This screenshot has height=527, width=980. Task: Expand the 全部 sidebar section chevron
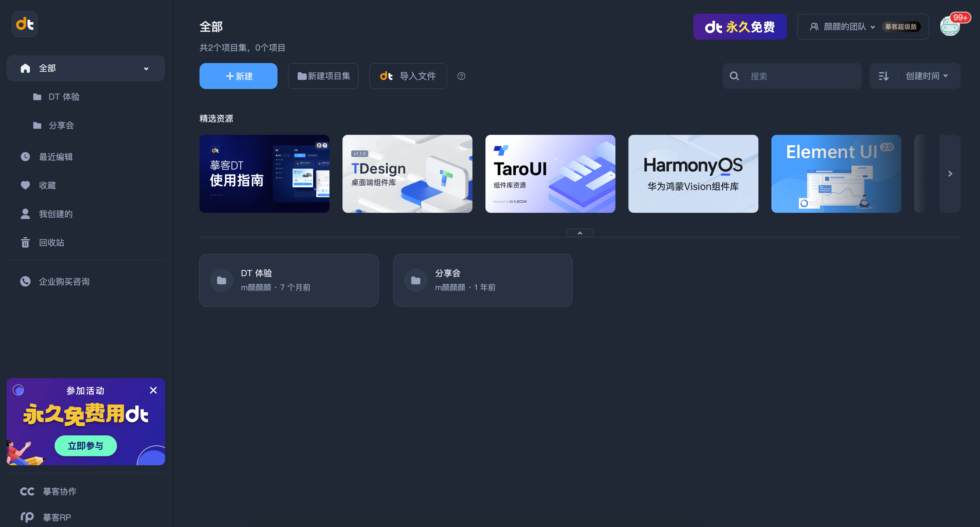[146, 69]
